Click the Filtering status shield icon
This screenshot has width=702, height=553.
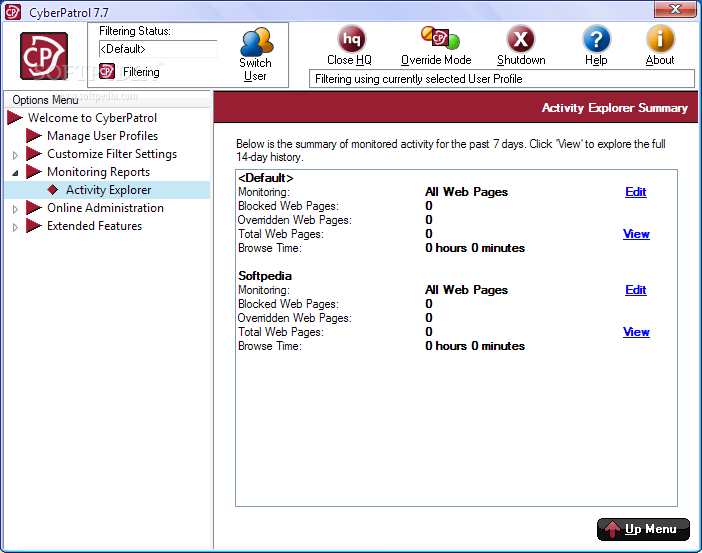click(107, 71)
